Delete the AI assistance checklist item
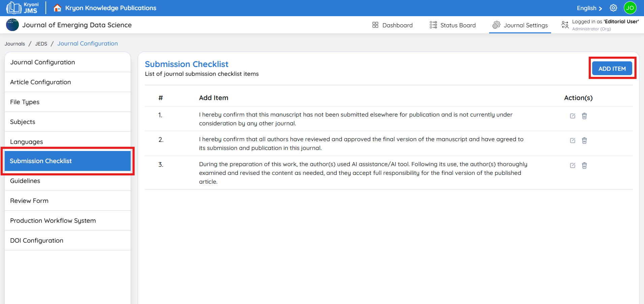 click(584, 165)
